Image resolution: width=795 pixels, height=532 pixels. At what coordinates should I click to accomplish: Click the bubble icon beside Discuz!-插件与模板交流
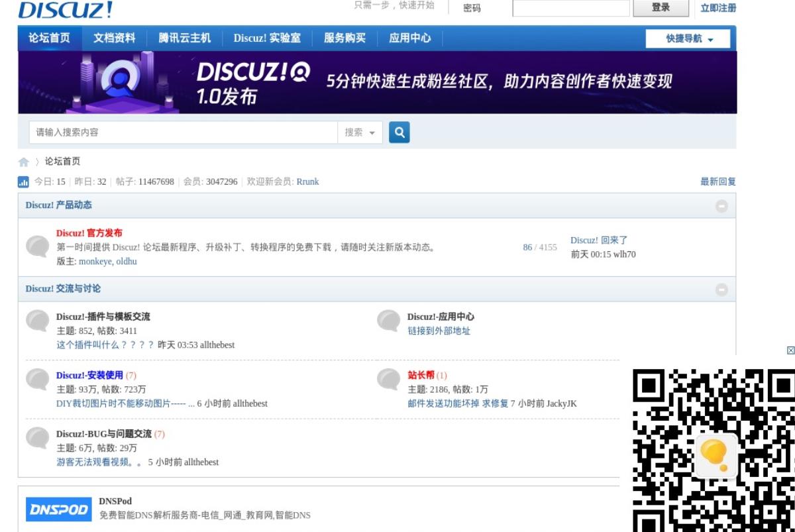[x=38, y=321]
